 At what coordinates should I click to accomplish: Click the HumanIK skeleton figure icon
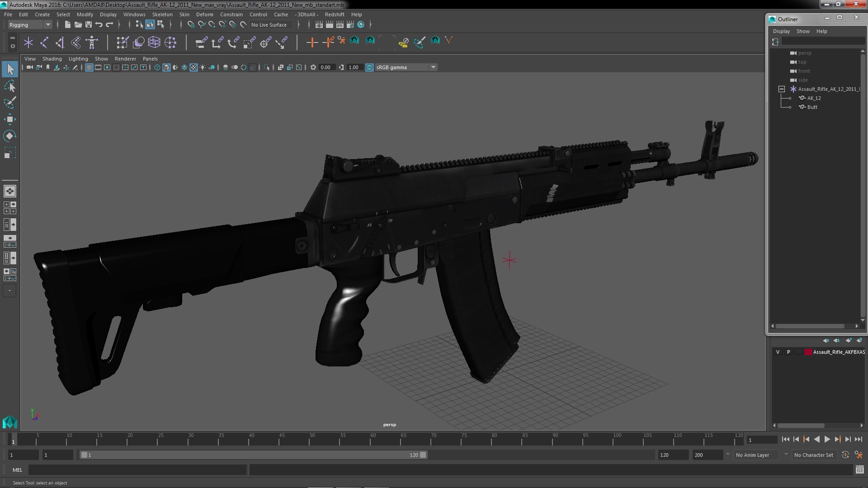[x=92, y=42]
